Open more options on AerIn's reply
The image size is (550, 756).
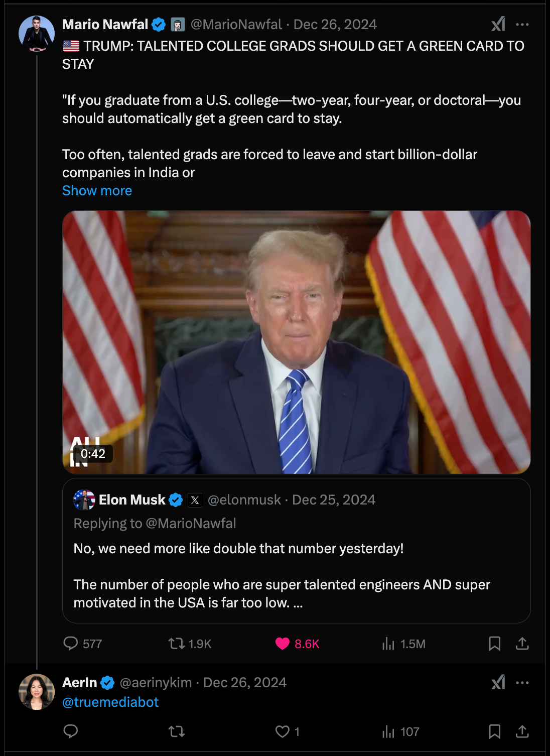point(522,682)
